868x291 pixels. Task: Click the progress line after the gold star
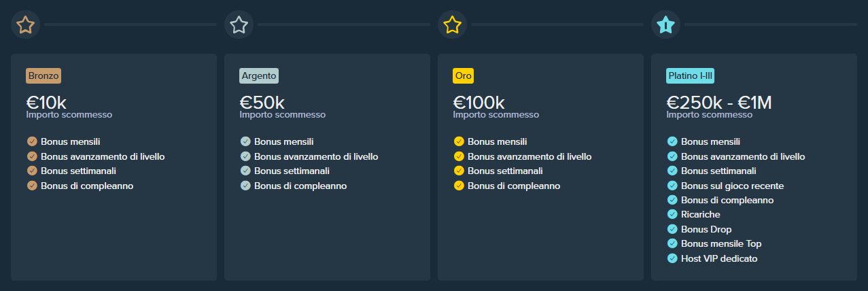[x=557, y=25]
